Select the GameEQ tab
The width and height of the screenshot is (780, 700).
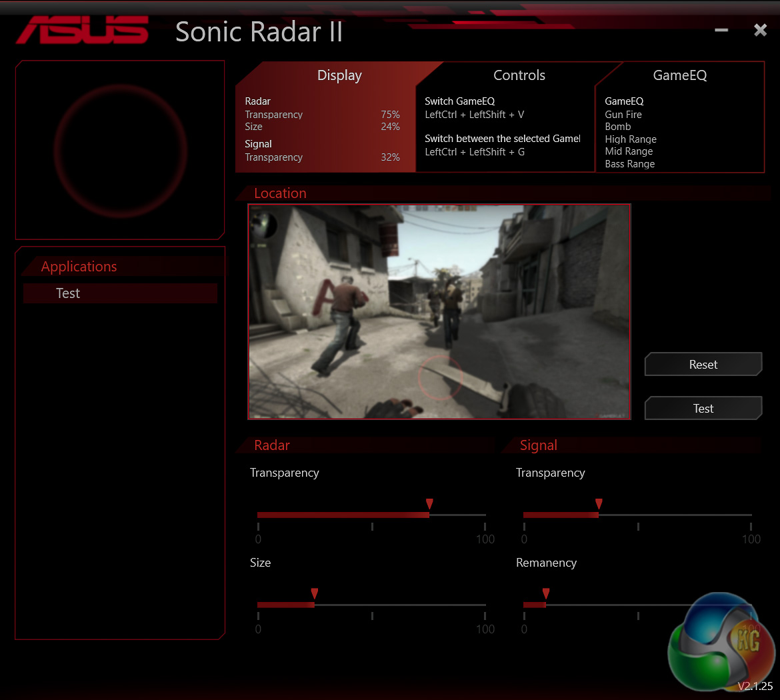click(679, 75)
